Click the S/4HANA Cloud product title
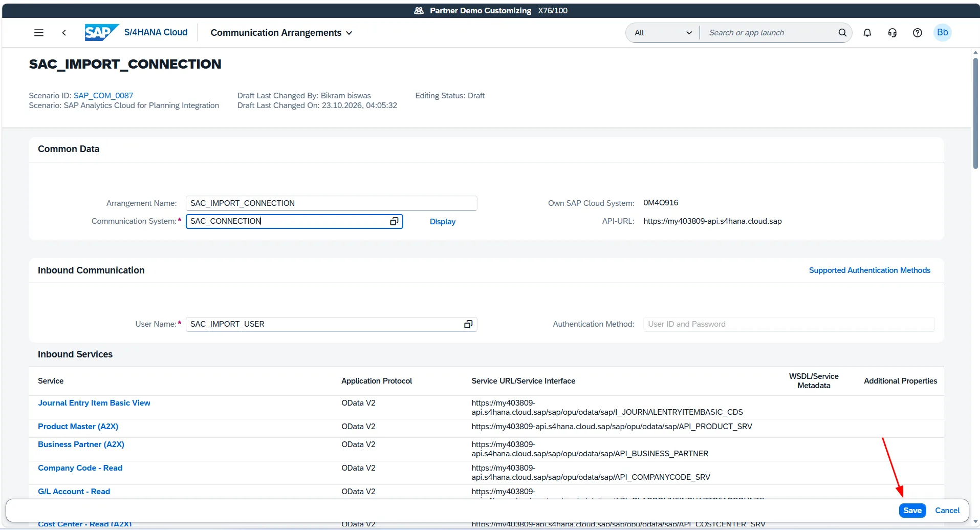Image resolution: width=980 pixels, height=530 pixels. 156,32
